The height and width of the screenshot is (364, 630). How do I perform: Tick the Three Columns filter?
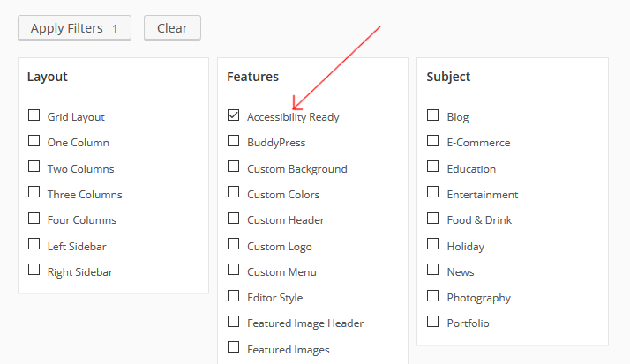(34, 192)
